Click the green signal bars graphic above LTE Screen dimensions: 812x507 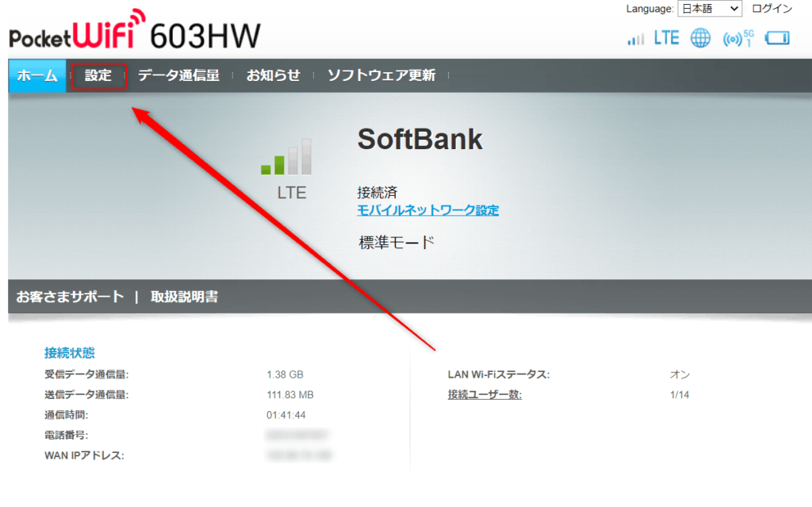point(286,156)
